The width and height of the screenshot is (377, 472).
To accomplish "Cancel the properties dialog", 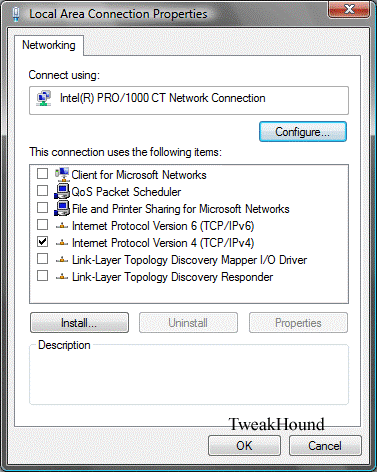I will pos(325,446).
